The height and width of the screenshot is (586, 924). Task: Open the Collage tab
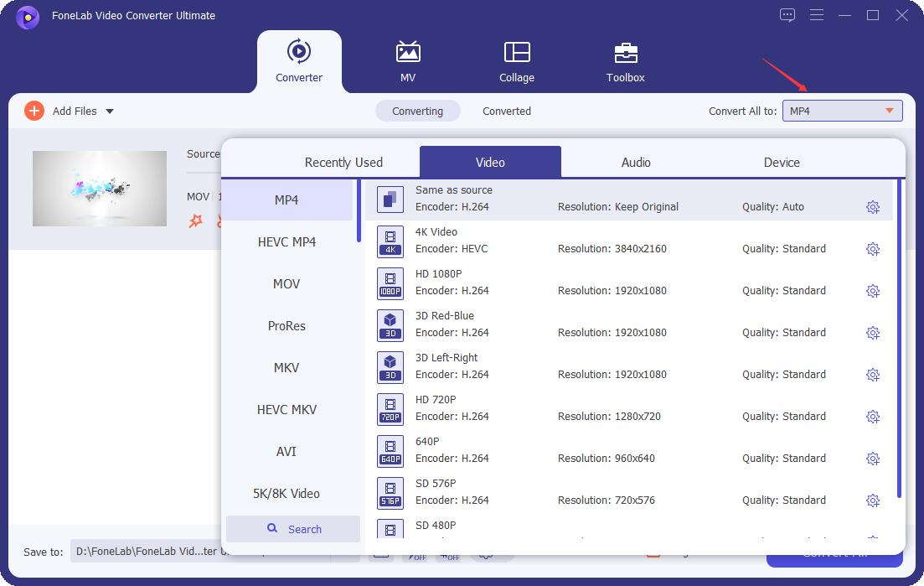coord(517,61)
